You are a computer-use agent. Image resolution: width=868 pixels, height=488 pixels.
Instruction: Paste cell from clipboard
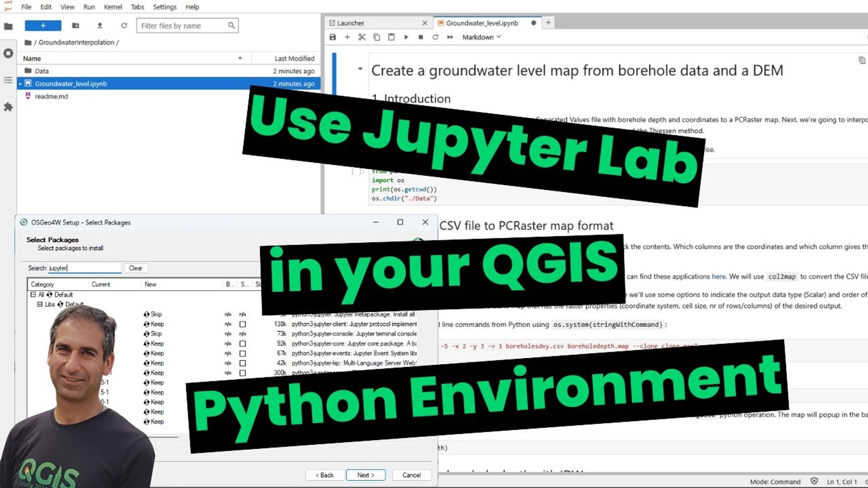[392, 37]
